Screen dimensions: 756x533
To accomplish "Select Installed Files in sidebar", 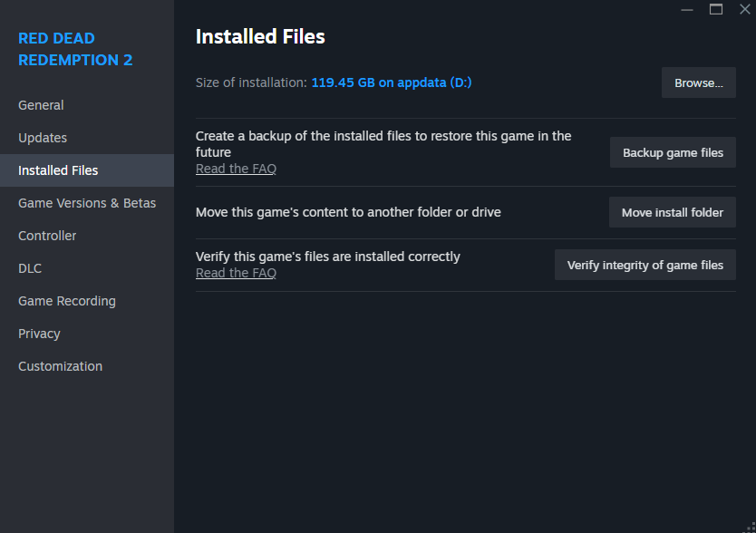I will pyautogui.click(x=58, y=170).
